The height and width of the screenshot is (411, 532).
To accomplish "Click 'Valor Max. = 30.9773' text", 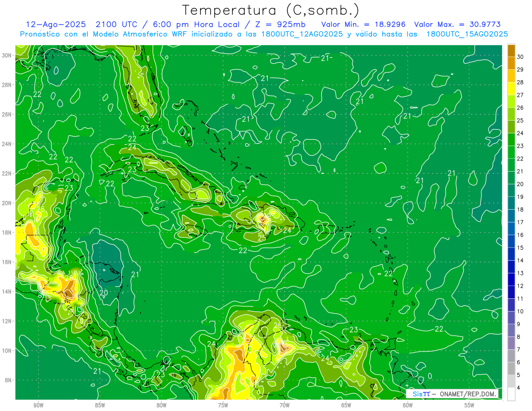I will [458, 24].
